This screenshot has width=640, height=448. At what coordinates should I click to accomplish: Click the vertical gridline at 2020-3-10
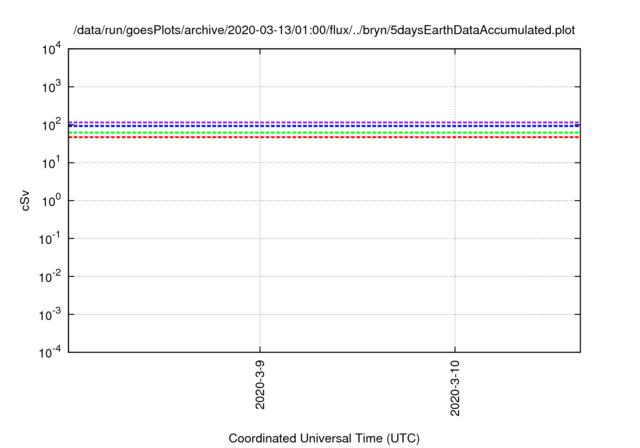point(455,245)
